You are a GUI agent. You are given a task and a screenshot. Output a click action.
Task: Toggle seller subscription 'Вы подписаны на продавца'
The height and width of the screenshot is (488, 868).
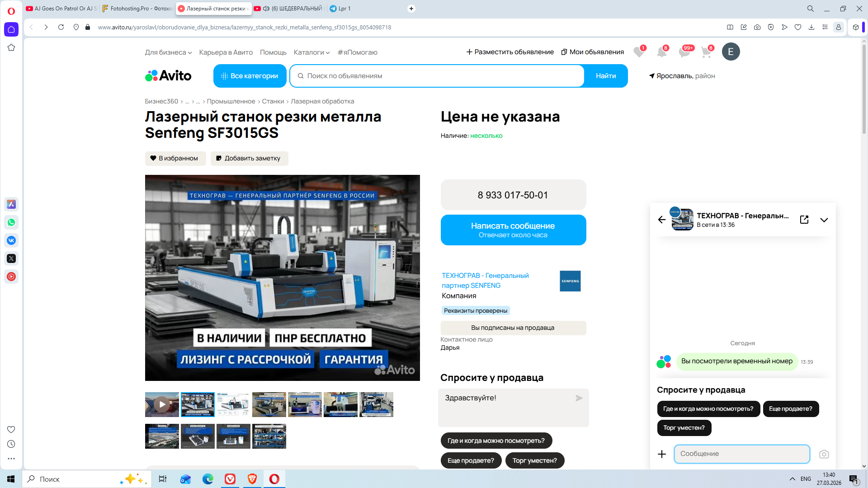[513, 328]
